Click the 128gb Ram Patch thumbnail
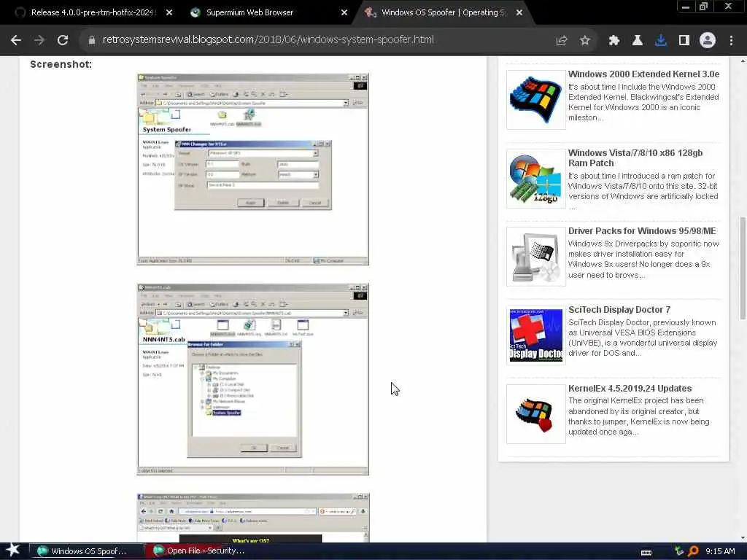This screenshot has width=747, height=560. [535, 179]
